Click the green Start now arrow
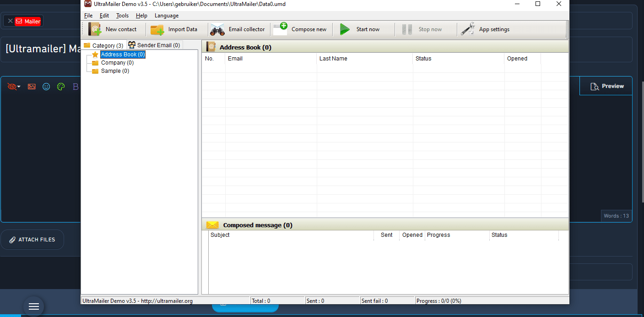 point(345,29)
